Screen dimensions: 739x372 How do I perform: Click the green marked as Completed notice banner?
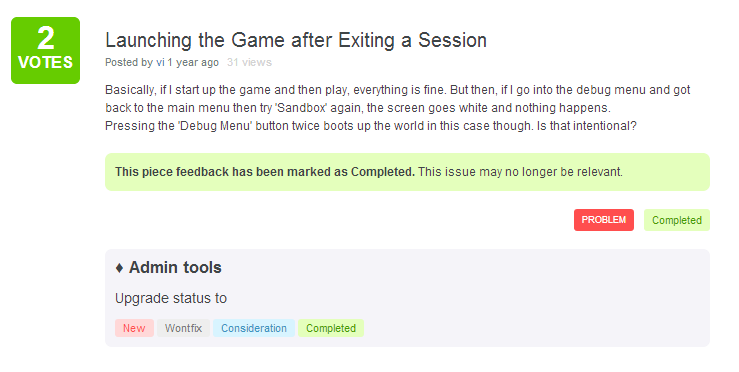(407, 172)
